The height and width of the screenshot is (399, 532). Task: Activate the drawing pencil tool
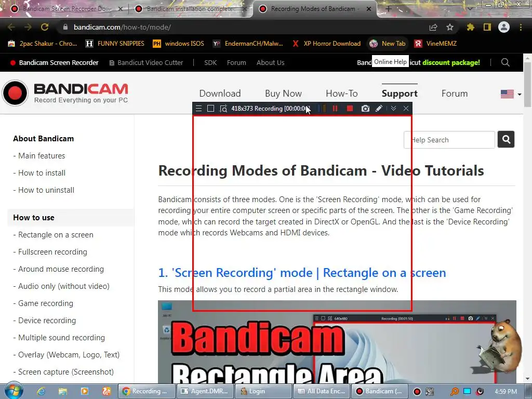pos(379,109)
